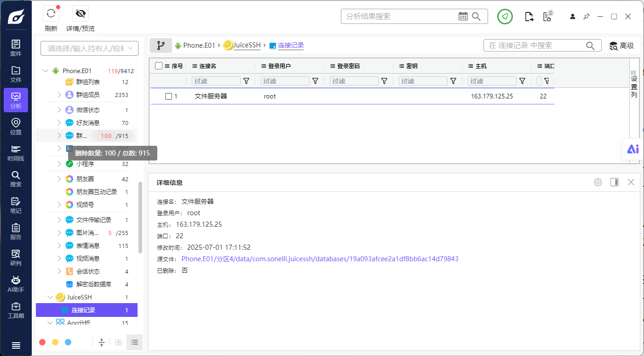
Task: Show the 时间线 timeline view
Action: pyautogui.click(x=16, y=153)
